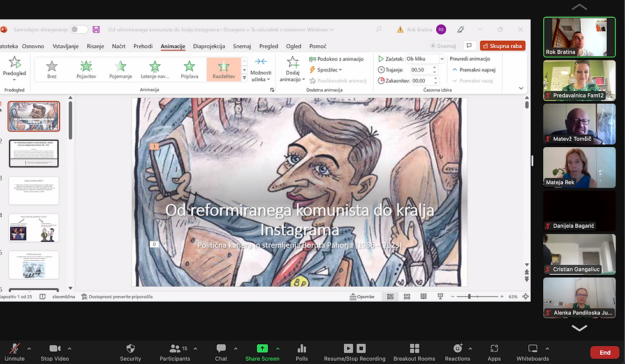The width and height of the screenshot is (625, 364).
Task: Click Dostopnost accessibility status message
Action: [117, 296]
